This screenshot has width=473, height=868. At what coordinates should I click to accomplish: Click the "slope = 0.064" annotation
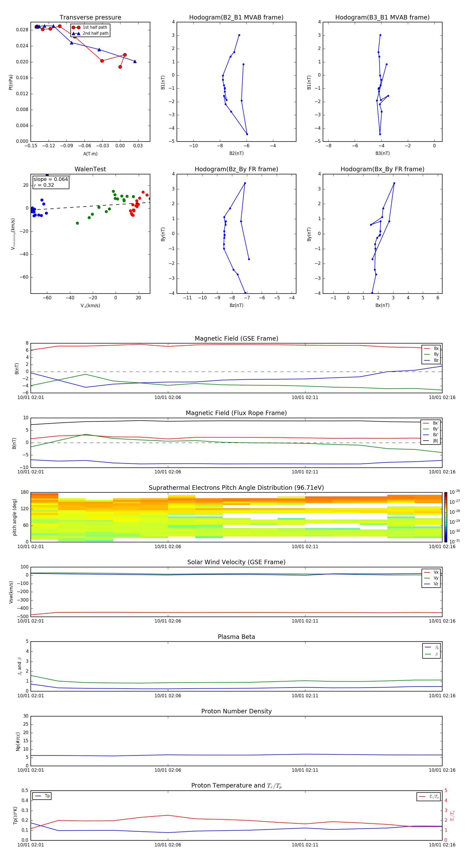coord(51,179)
